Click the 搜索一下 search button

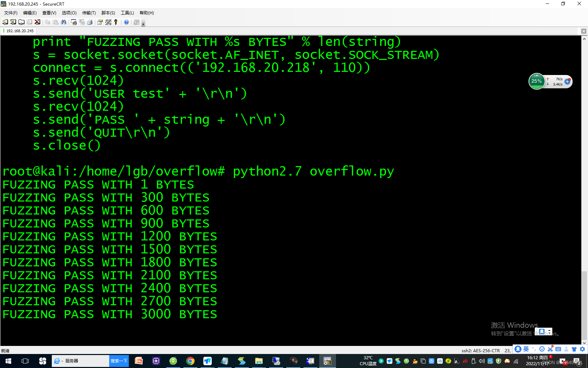[x=119, y=361]
